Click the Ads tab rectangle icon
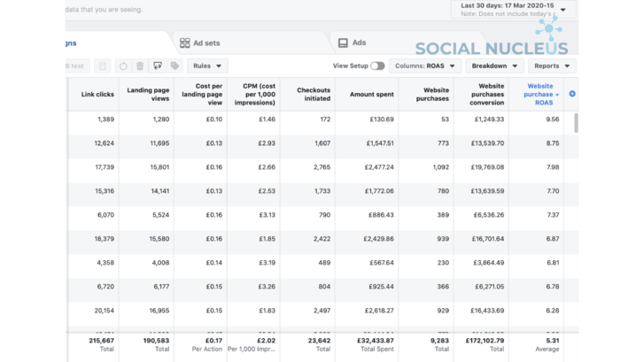 (x=343, y=42)
